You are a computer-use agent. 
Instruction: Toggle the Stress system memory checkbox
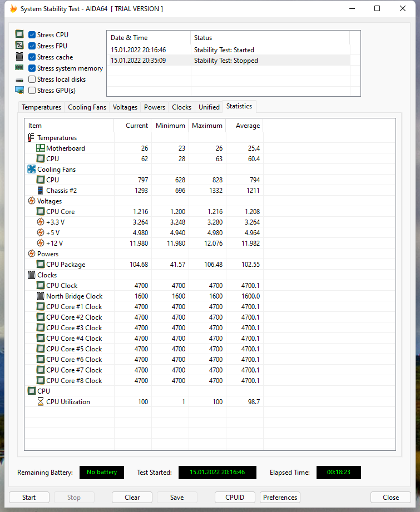[x=32, y=68]
